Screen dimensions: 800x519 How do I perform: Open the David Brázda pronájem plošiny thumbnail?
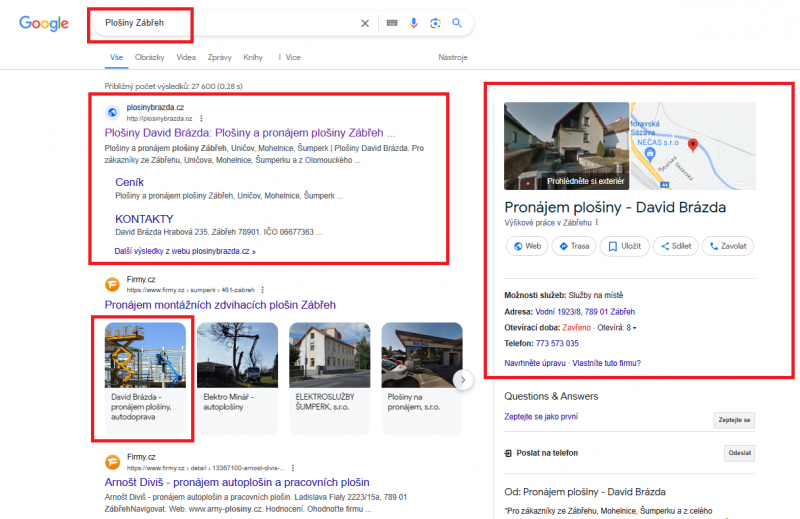pos(145,378)
